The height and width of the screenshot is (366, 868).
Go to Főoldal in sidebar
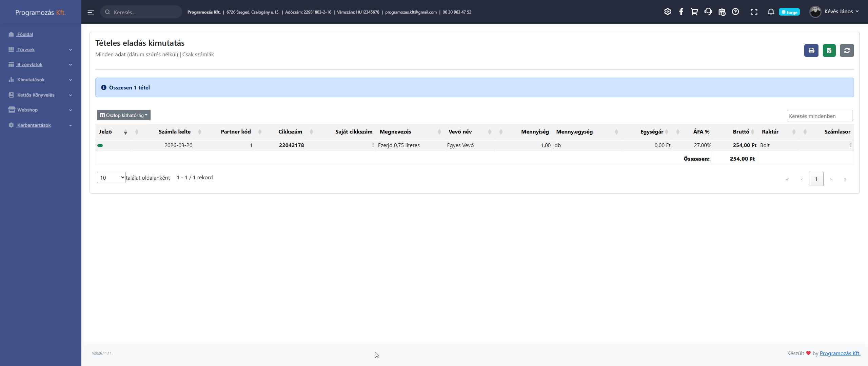pyautogui.click(x=25, y=35)
